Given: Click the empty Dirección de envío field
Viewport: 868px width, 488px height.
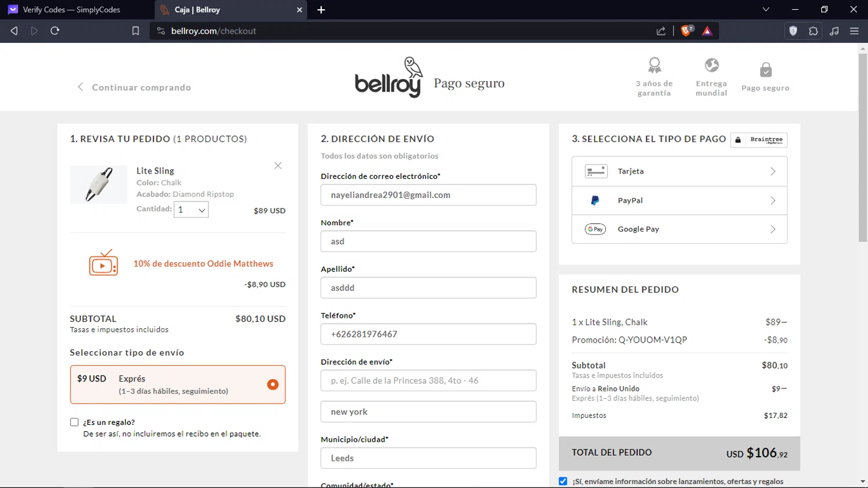Looking at the screenshot, I should (428, 380).
